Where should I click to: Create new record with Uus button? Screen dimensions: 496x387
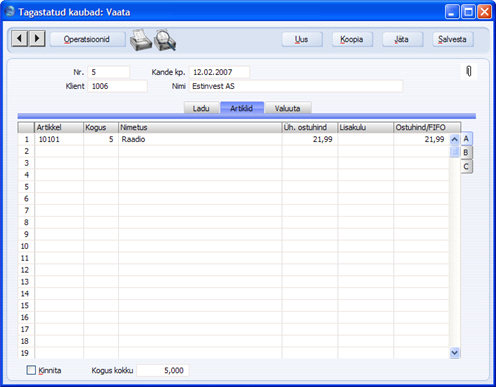(302, 39)
